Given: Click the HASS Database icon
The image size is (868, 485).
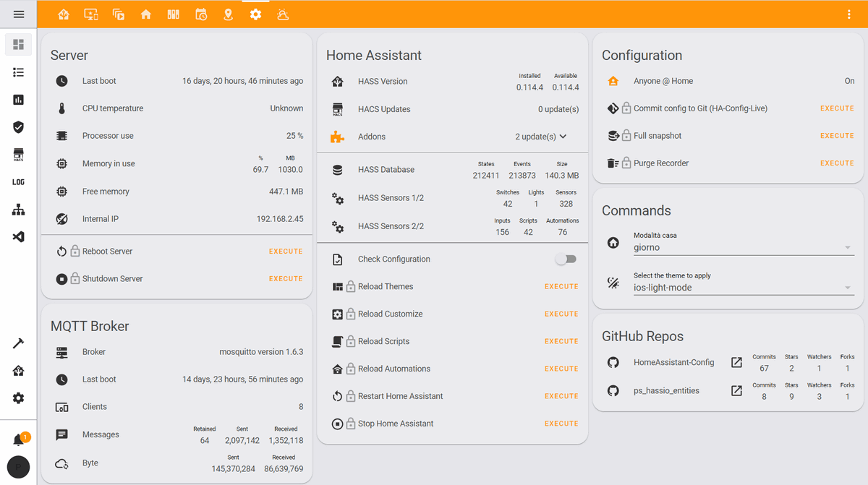Looking at the screenshot, I should [337, 170].
